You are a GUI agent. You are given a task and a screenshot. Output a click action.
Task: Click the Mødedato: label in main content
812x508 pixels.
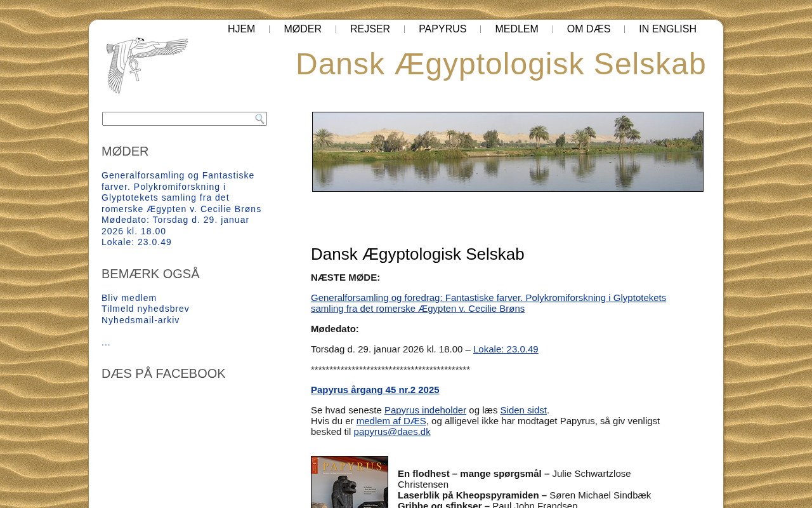[335, 329]
